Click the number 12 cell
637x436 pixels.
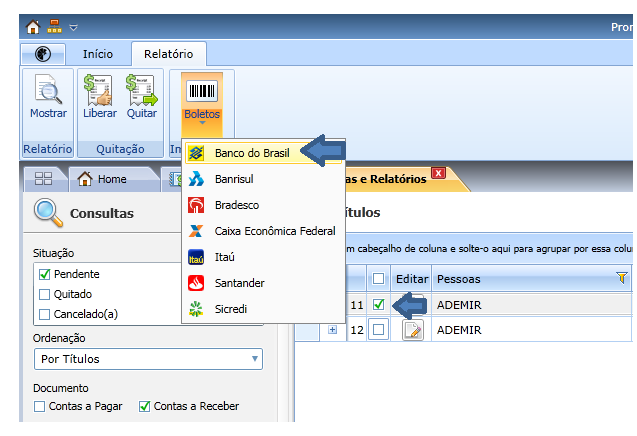tap(357, 330)
